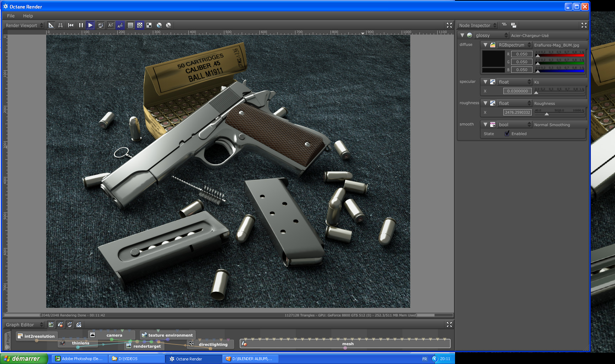Toggle the highlighted checkerboard icon
Viewport: 615px width, 364px height.
[140, 25]
